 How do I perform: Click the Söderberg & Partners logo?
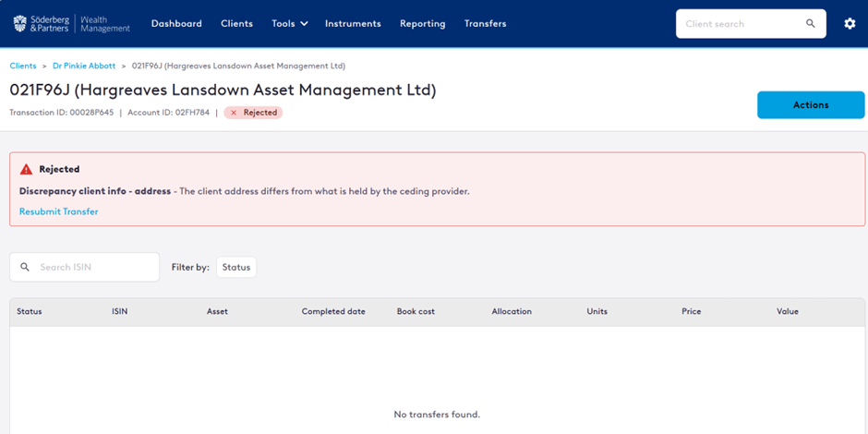[71, 23]
